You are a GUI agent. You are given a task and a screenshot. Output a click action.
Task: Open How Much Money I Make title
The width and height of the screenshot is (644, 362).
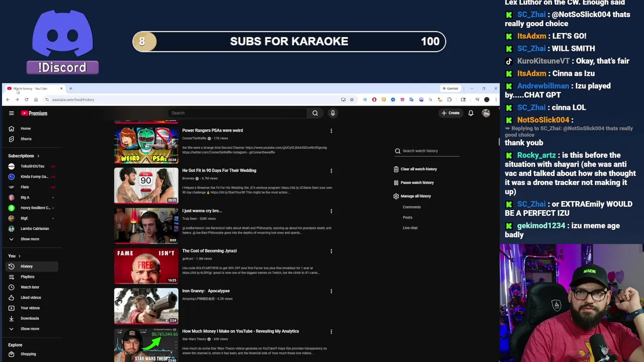[x=240, y=331]
